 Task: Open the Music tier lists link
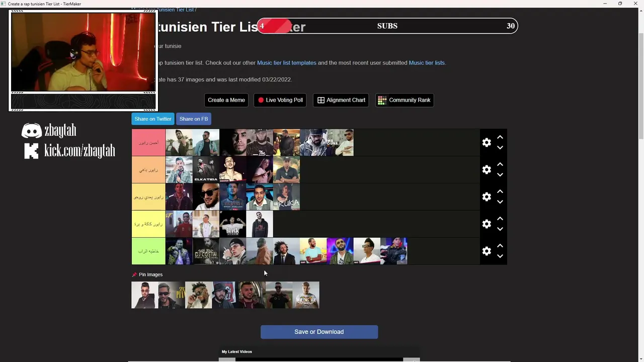click(x=427, y=63)
